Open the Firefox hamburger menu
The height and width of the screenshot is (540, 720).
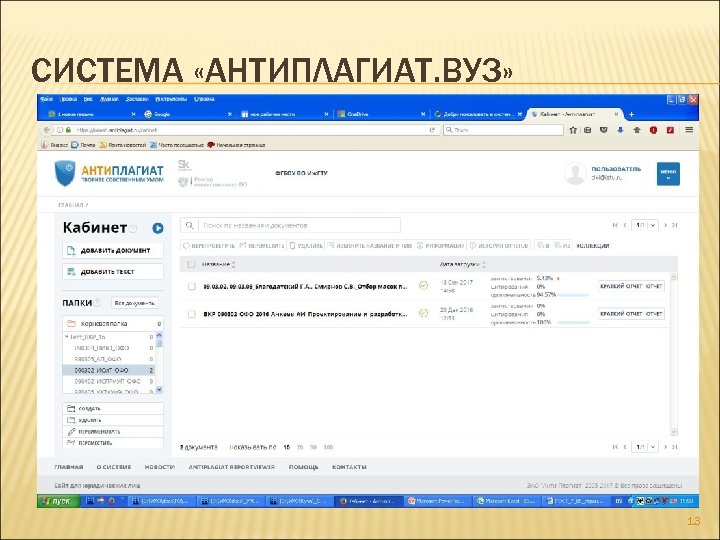689,130
